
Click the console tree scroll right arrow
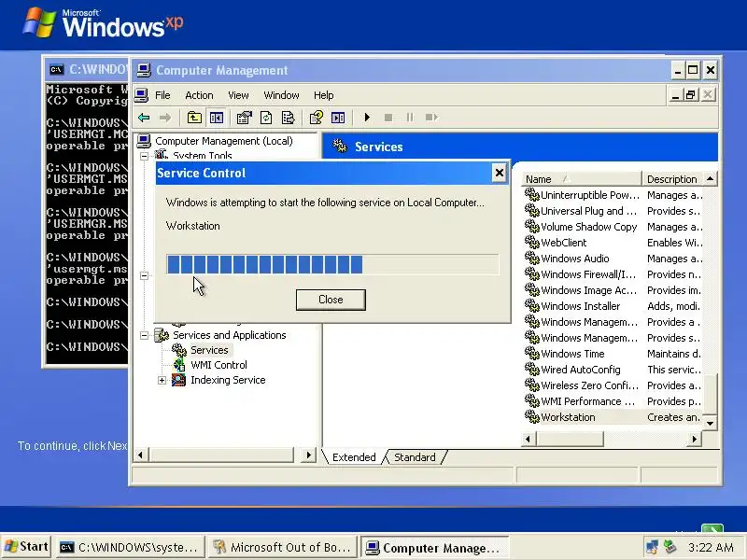pyautogui.click(x=309, y=455)
